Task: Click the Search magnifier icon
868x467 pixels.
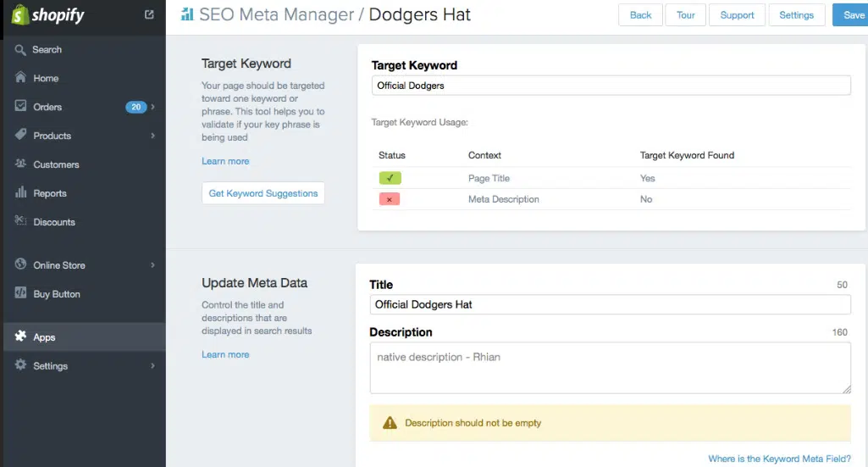Action: point(20,50)
